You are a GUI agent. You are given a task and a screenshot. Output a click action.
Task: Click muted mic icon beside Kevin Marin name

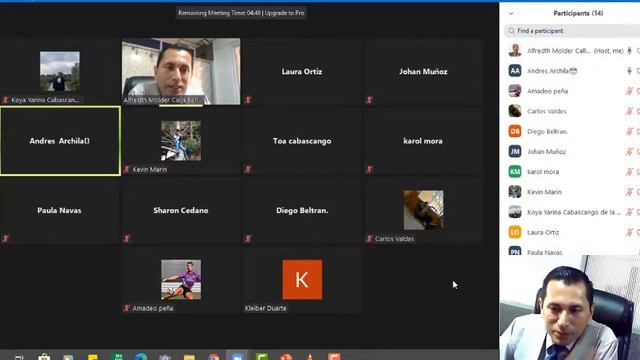127,169
